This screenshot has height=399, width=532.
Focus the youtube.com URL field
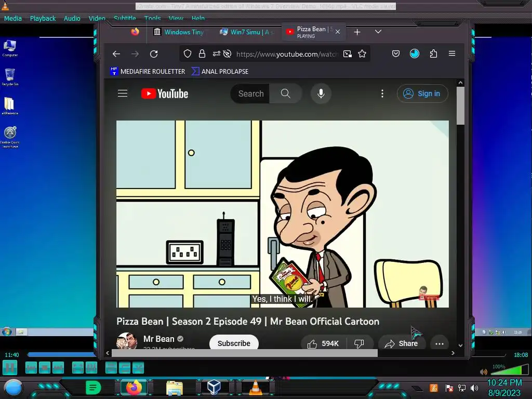point(287,54)
